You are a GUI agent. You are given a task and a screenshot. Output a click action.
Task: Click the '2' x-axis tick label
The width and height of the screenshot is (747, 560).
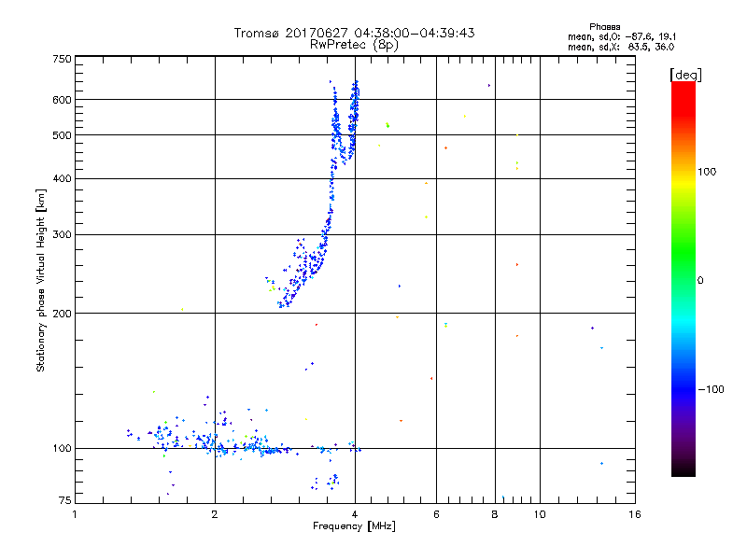pos(215,514)
